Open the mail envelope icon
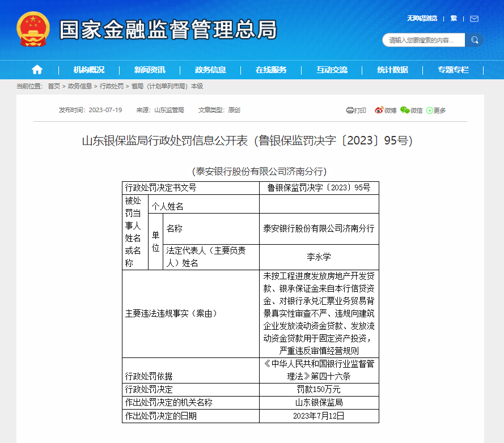The width and height of the screenshot is (504, 443). tap(474, 19)
